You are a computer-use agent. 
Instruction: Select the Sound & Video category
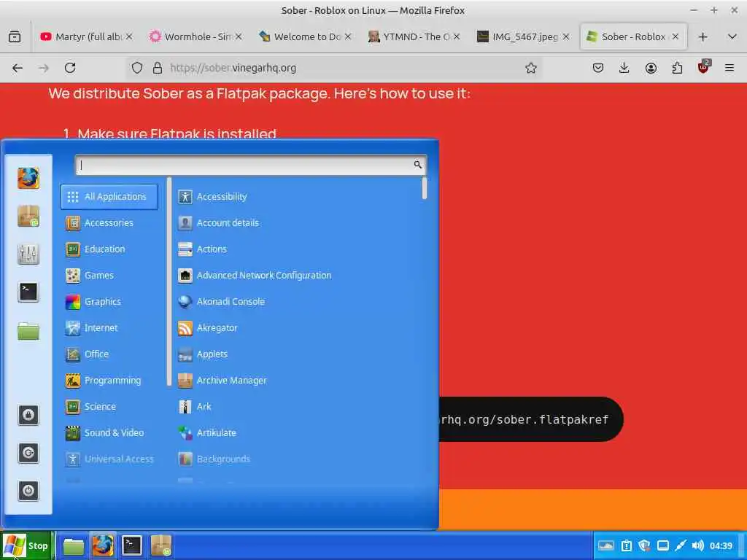pos(109,433)
